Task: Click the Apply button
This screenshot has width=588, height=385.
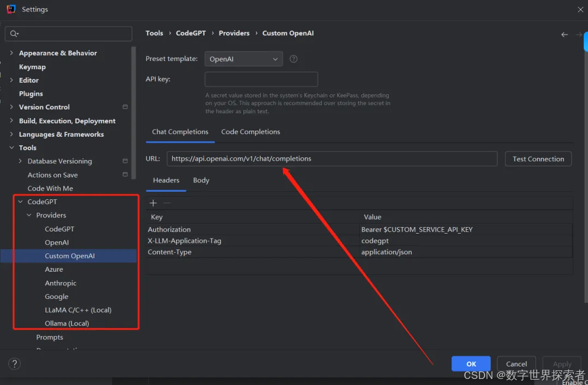Action: pyautogui.click(x=562, y=364)
